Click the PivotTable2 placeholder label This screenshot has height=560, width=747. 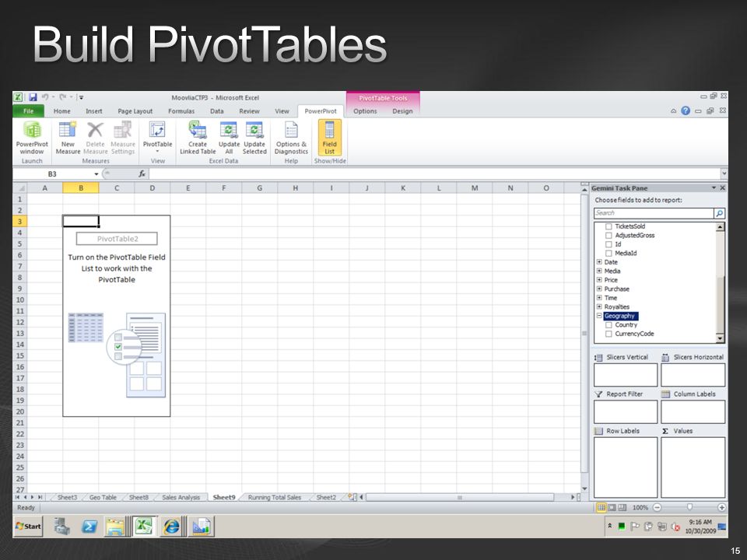117,239
